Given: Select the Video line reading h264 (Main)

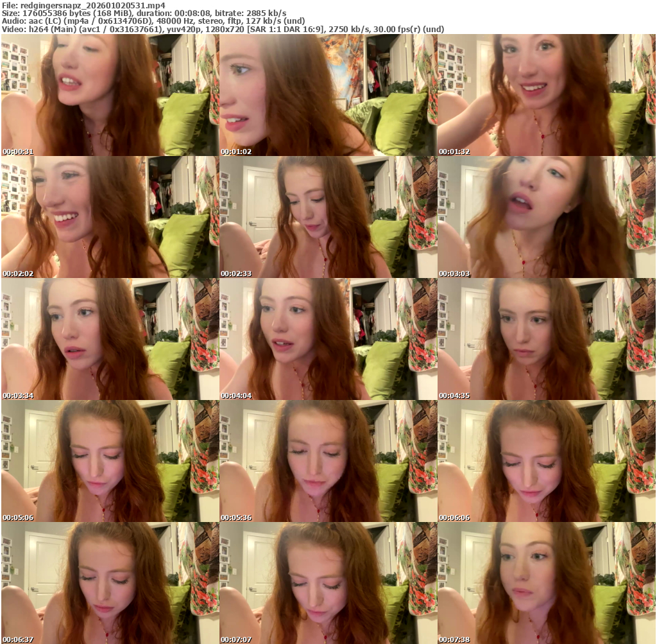Looking at the screenshot, I should (x=223, y=29).
